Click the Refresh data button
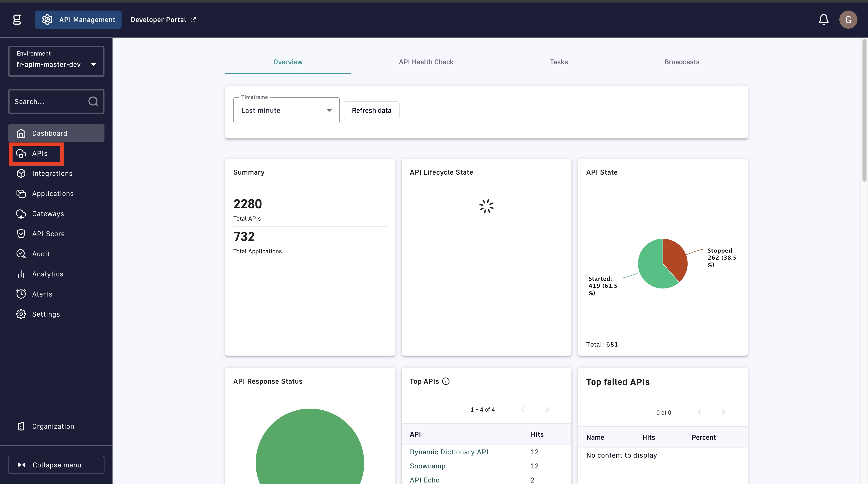Image resolution: width=868 pixels, height=484 pixels. (x=371, y=111)
